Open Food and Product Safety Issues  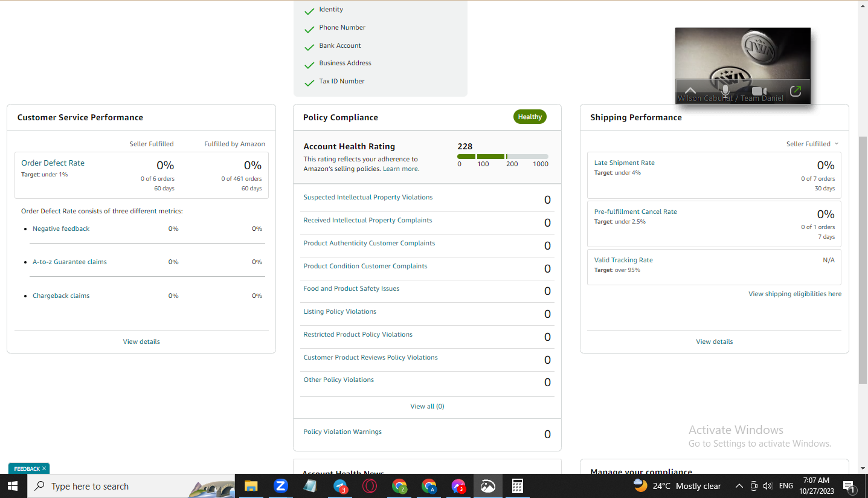[x=351, y=288]
